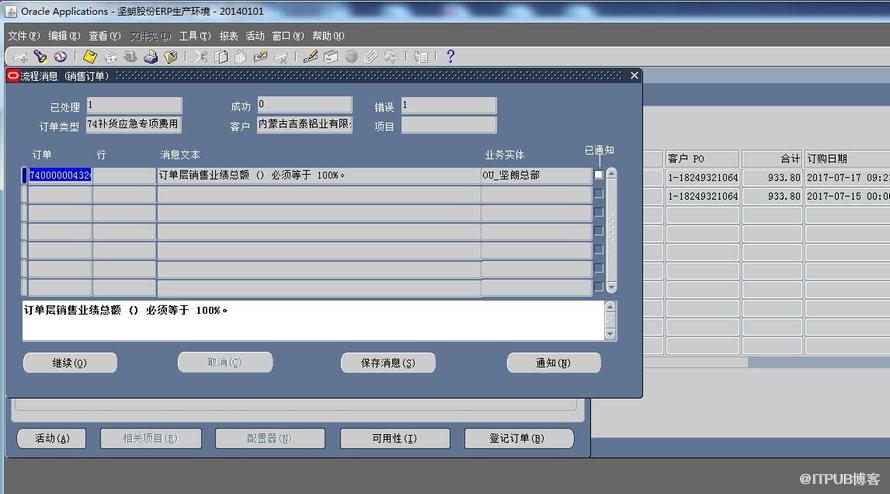Screen dimensions: 890x494
Task: Open the 工具(T) menu
Action: click(x=193, y=36)
